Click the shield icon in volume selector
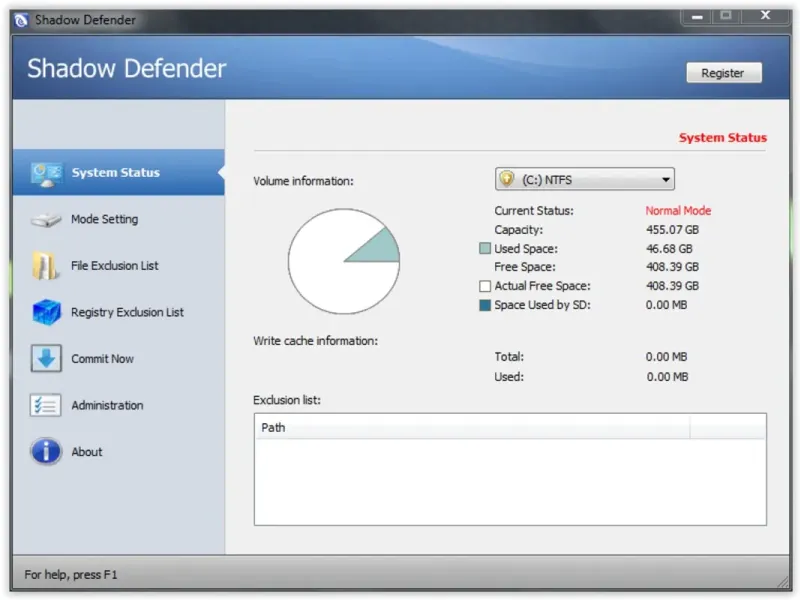 (x=507, y=179)
